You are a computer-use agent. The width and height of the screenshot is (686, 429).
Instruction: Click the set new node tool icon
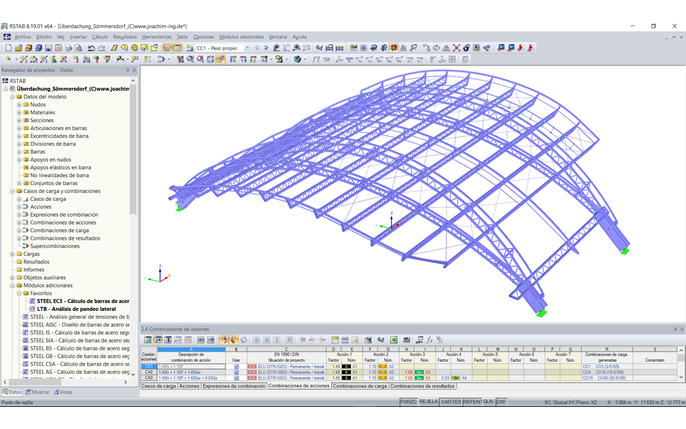(8, 59)
